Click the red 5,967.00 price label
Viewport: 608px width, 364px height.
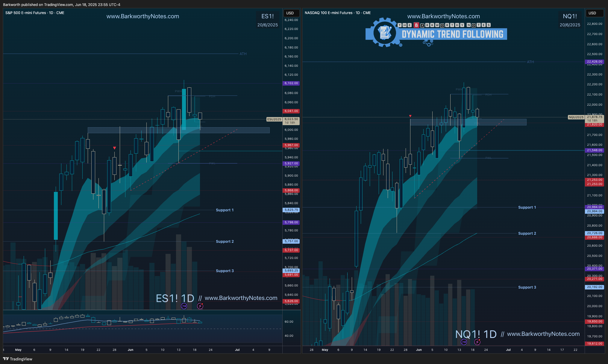click(291, 145)
